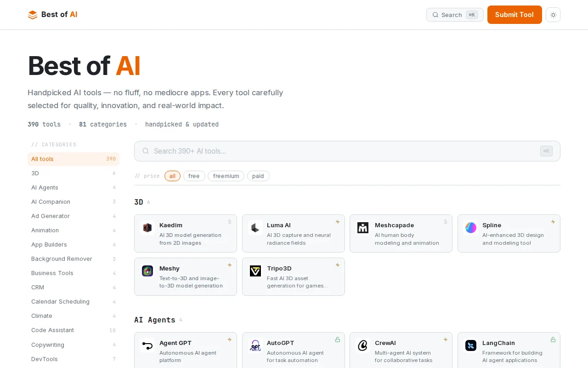Screen dimensions: 588x368
Task: Open the Kaedim tool title
Action: pos(171,225)
